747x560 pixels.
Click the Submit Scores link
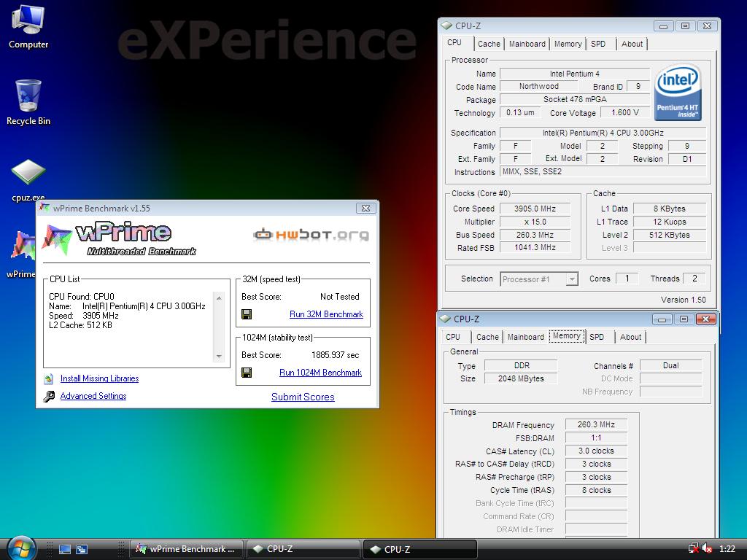[x=303, y=397]
